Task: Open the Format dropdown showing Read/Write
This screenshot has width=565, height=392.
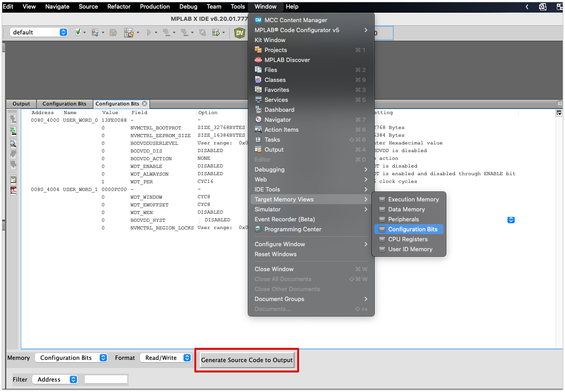Action: click(x=166, y=358)
